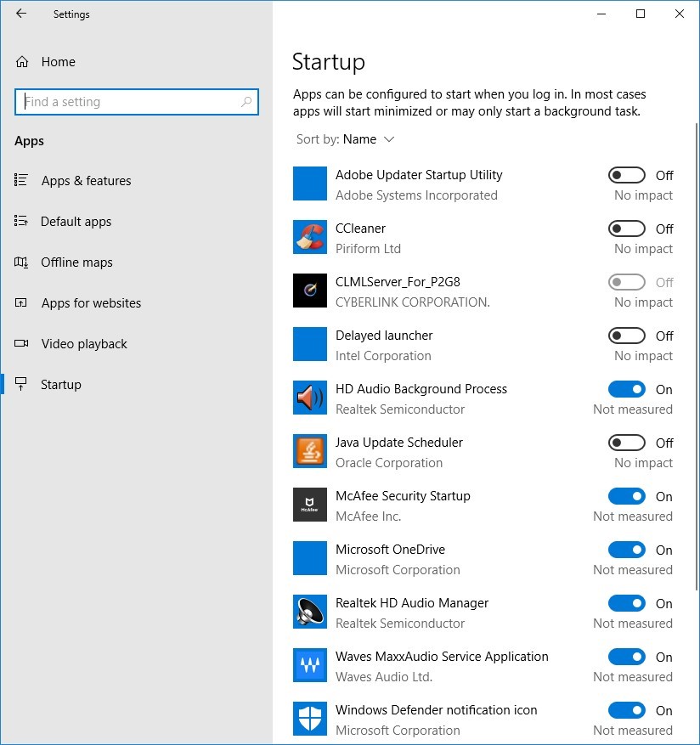Click the Startup page heading

329,62
